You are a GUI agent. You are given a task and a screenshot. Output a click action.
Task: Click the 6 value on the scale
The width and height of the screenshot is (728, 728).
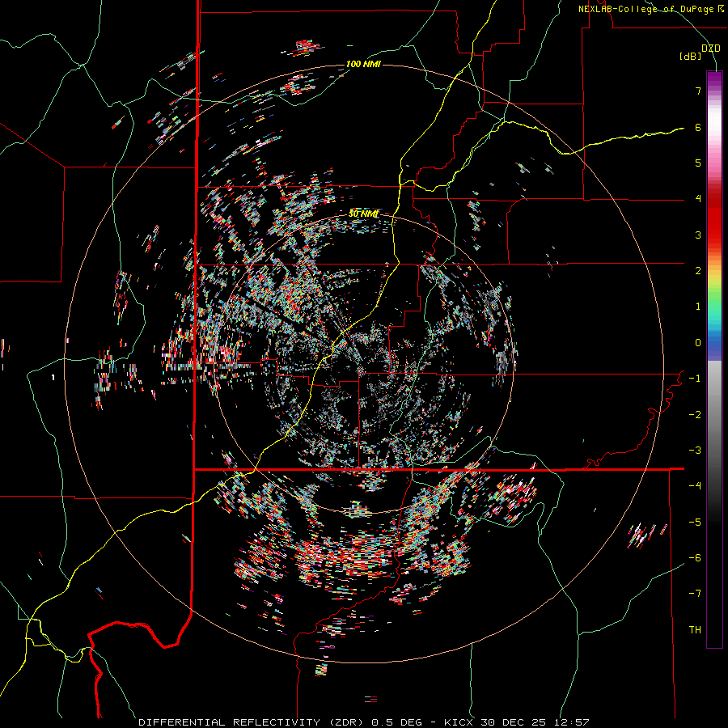coord(698,127)
